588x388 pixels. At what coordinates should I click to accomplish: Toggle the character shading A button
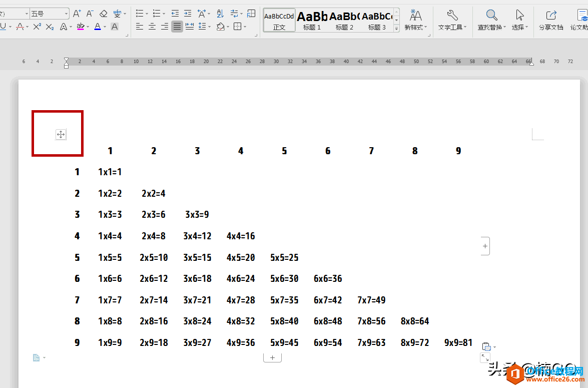[115, 27]
